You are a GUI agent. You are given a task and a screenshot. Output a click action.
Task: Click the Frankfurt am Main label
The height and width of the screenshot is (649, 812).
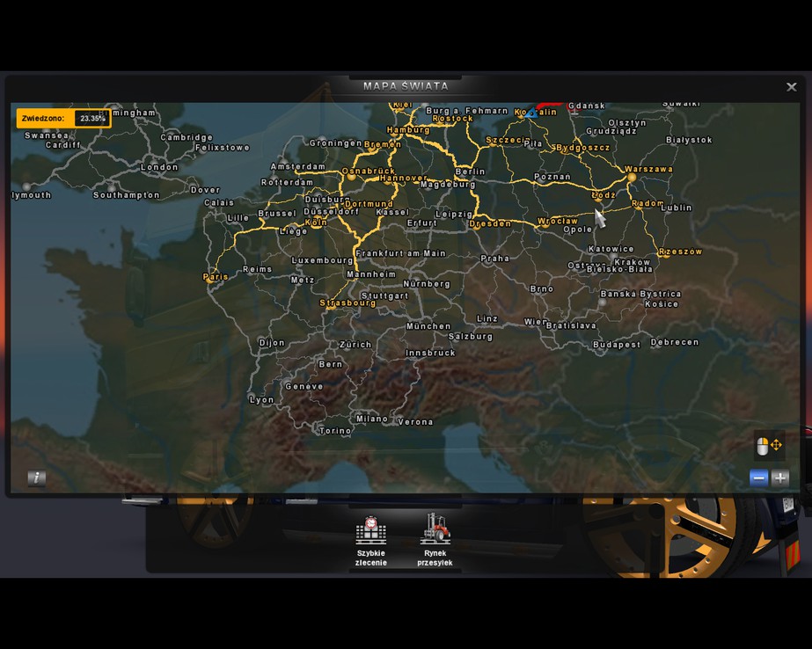pos(401,253)
